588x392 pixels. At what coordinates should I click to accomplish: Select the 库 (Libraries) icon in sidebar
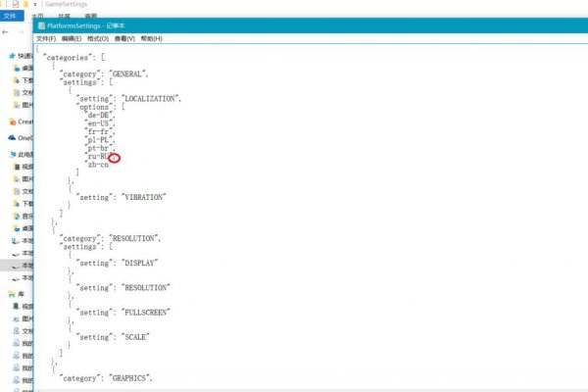coord(12,294)
